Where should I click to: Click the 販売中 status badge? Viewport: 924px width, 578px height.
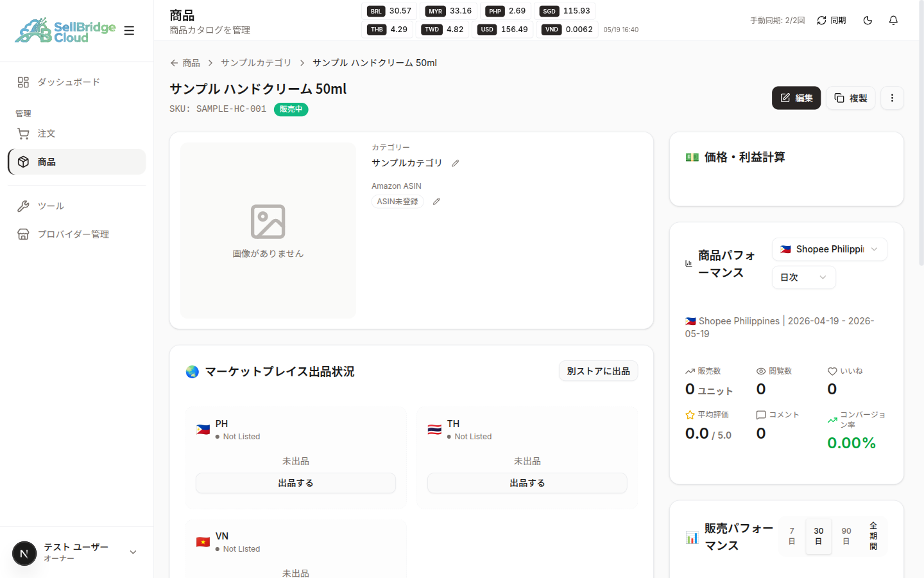click(291, 109)
